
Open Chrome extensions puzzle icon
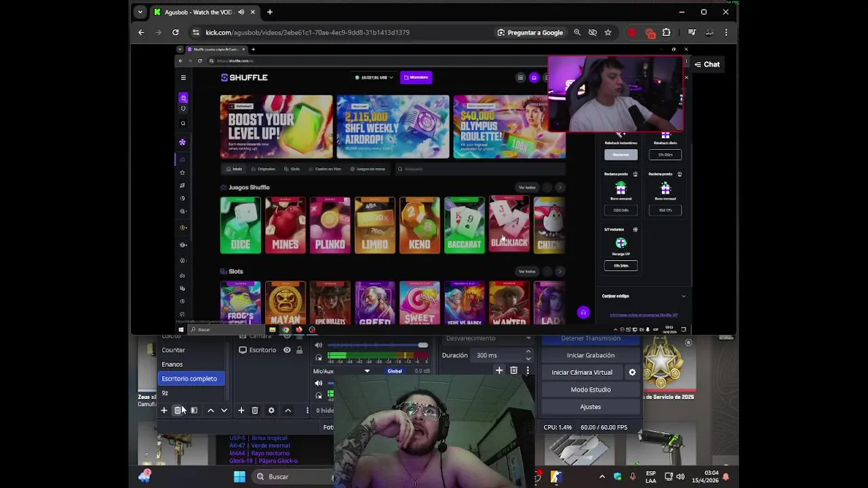(x=666, y=33)
